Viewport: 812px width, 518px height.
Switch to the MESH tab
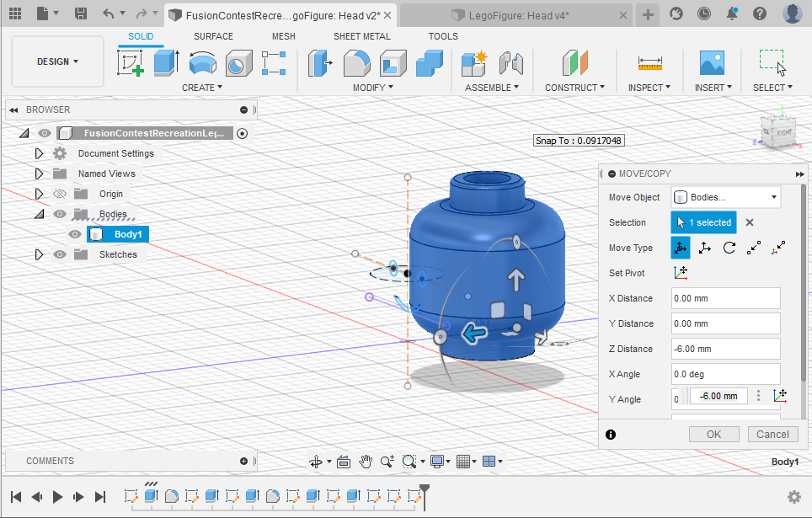284,36
